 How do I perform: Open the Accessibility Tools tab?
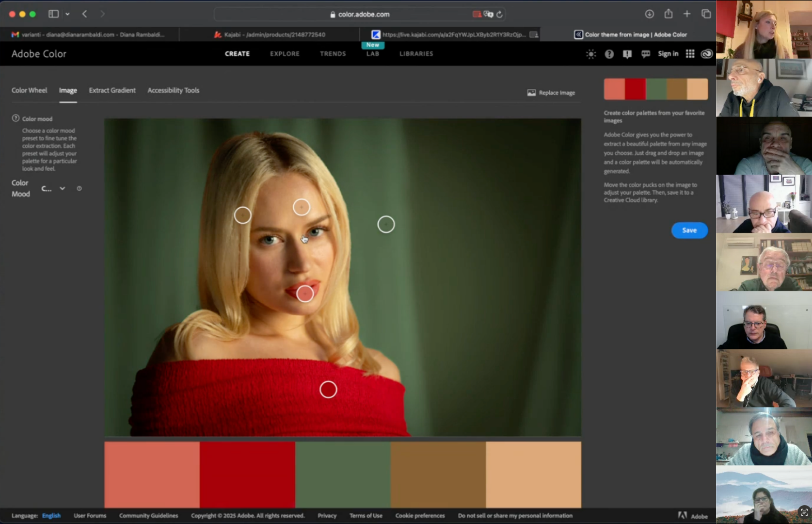pos(174,90)
